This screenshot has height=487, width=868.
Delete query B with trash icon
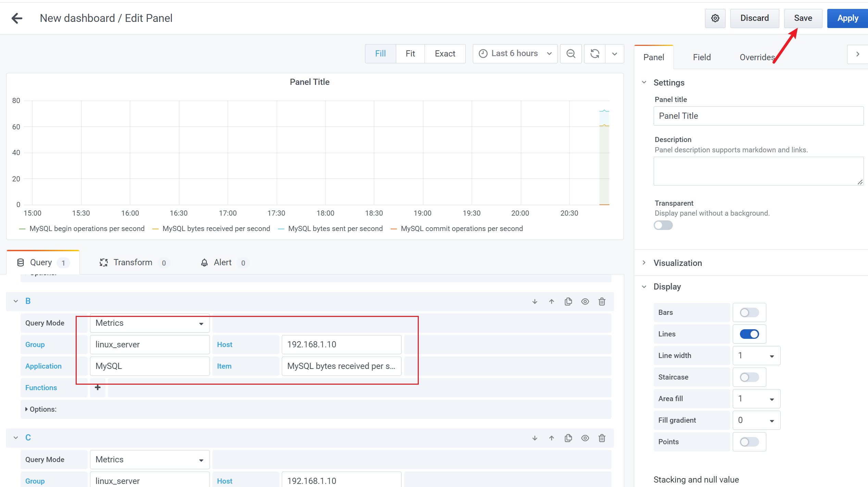pyautogui.click(x=602, y=302)
